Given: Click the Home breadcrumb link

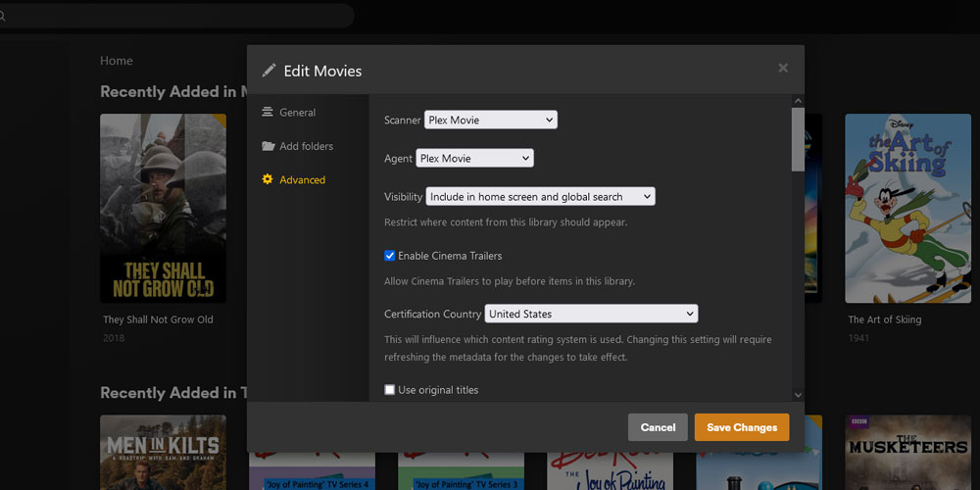Looking at the screenshot, I should [117, 61].
